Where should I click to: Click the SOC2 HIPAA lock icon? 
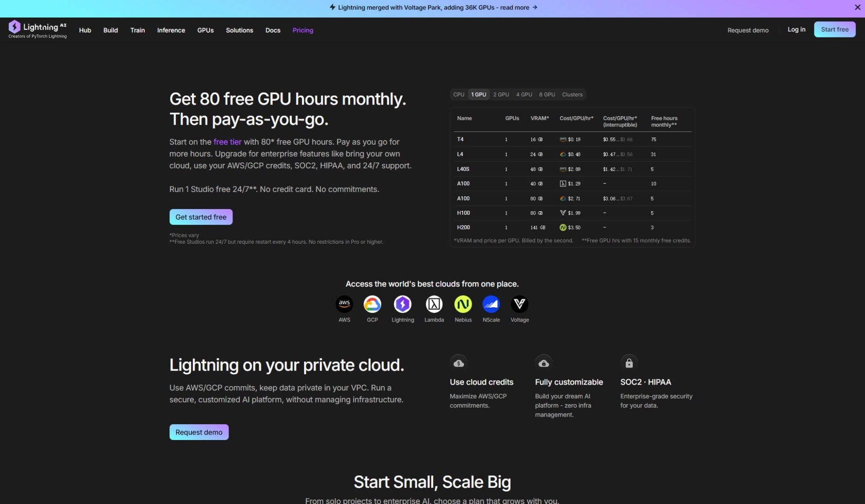[629, 363]
